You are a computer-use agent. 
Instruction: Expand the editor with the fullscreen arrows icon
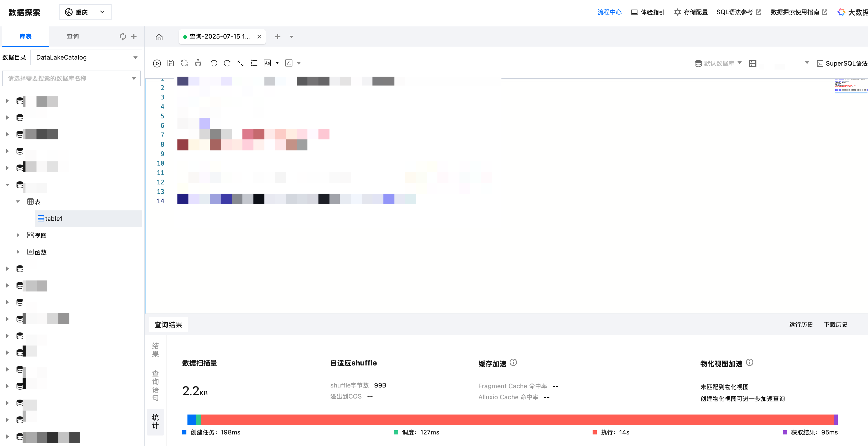240,63
